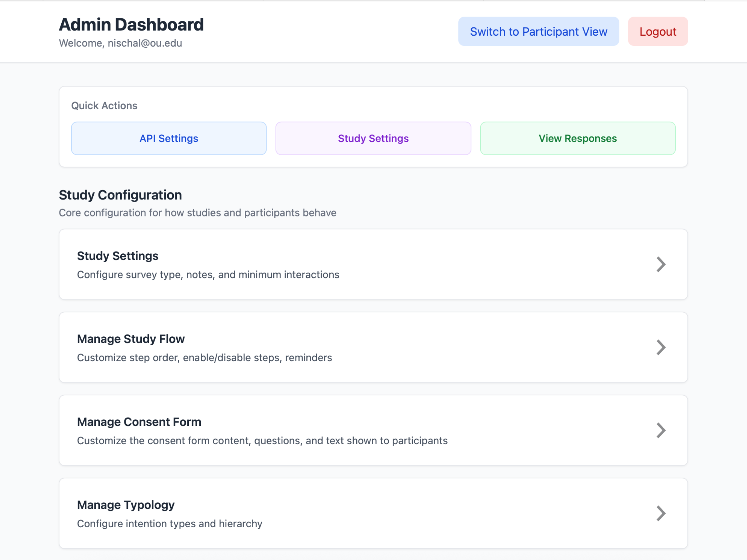The width and height of the screenshot is (747, 560).
Task: Open API Settings quick action
Action: pos(169,138)
